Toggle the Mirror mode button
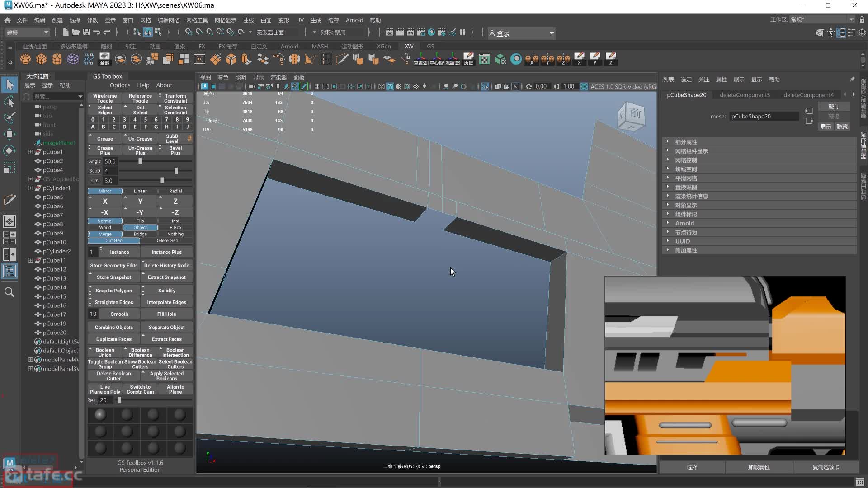The height and width of the screenshot is (488, 868). point(105,191)
